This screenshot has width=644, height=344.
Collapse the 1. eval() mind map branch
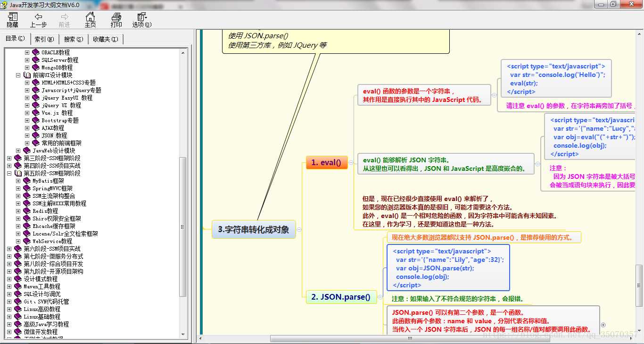[x=351, y=162]
